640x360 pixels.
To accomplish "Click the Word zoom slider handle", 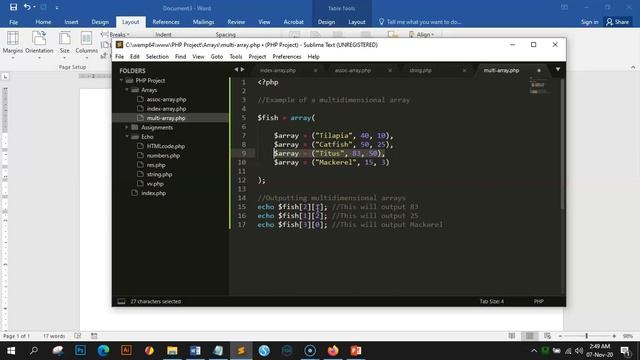I will (x=587, y=336).
